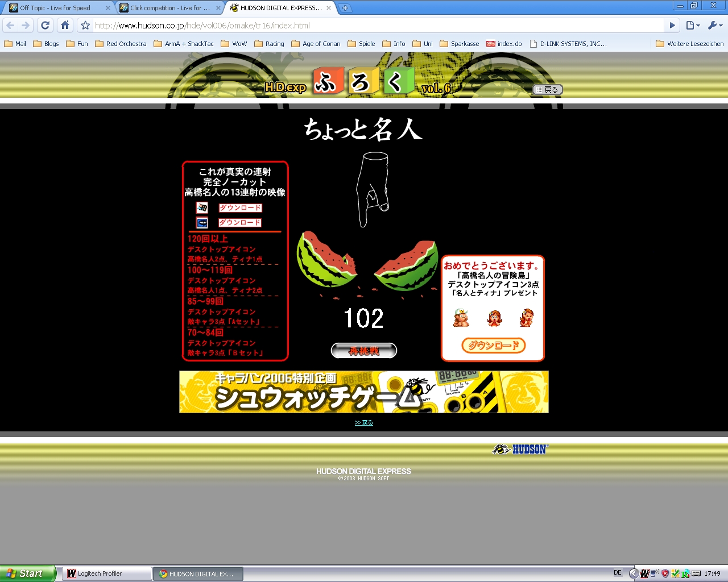728x582 pixels.
Task: Click the middle Tina character icon
Action: [494, 318]
